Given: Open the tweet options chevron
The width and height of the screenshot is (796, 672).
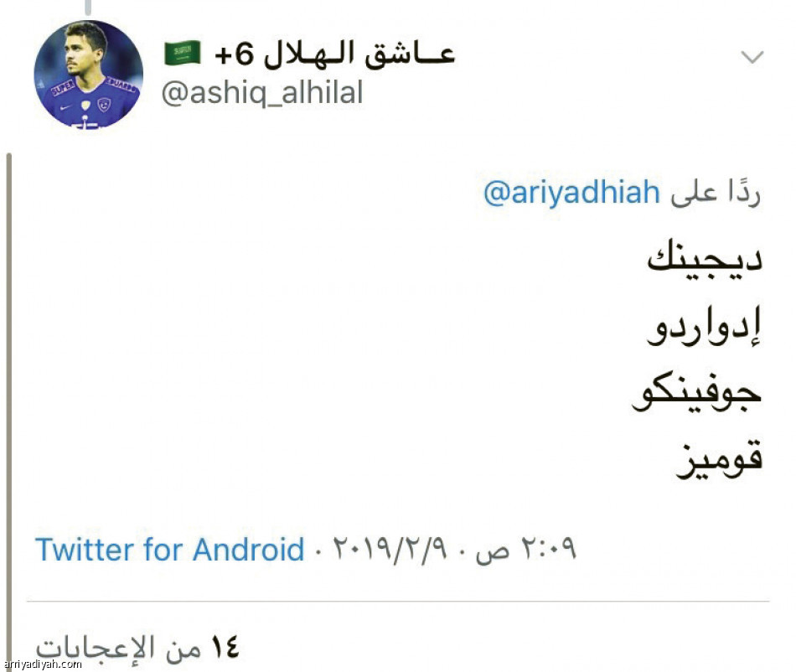Looking at the screenshot, I should pos(752,55).
